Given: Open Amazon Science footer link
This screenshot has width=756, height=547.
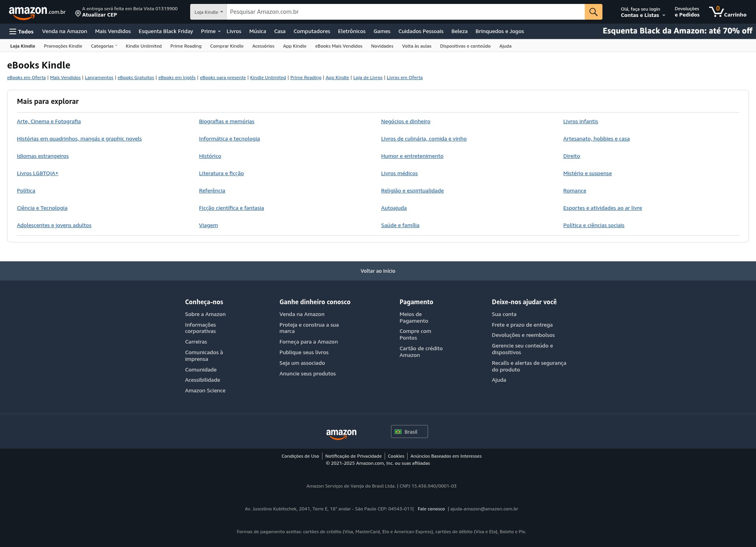Looking at the screenshot, I should click(205, 391).
